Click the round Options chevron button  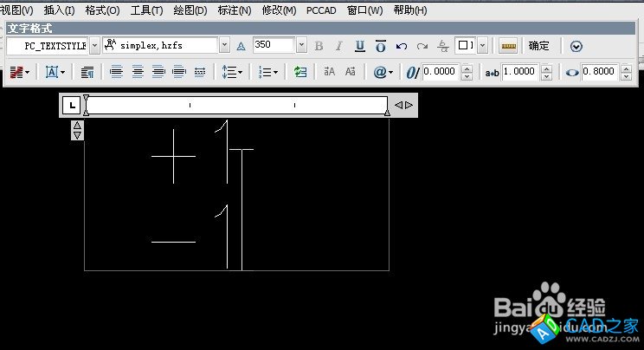[576, 46]
